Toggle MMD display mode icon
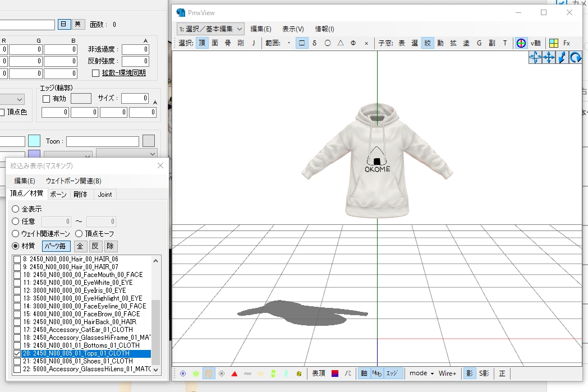 (377, 373)
